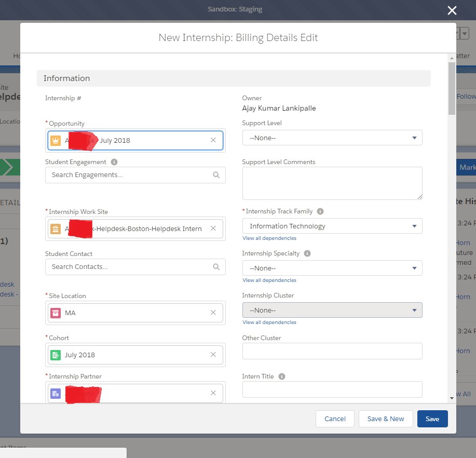Click the Opportunity crown icon

click(56, 140)
